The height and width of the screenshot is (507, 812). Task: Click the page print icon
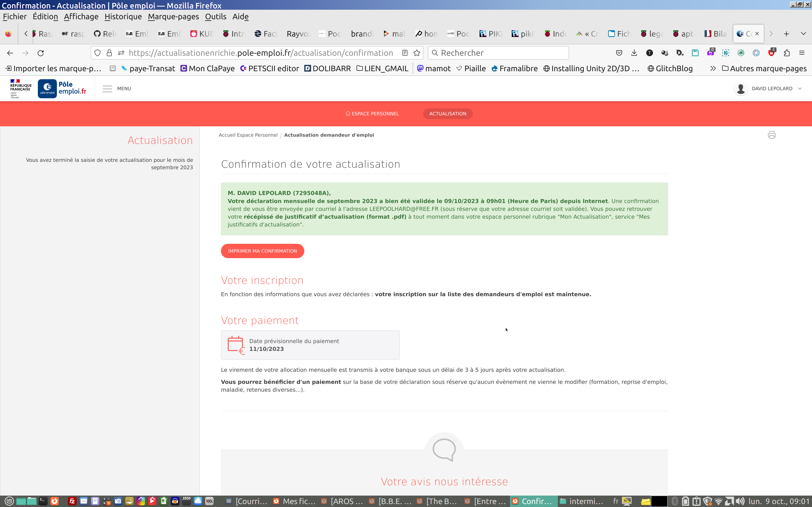pos(771,135)
